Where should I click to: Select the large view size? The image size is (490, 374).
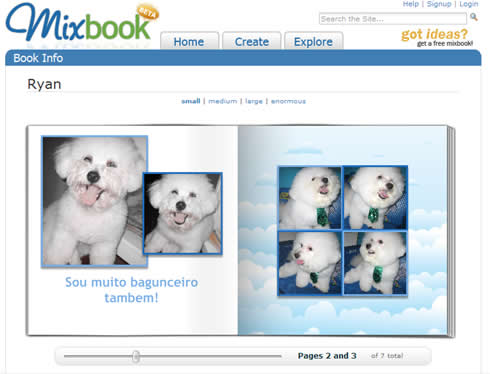(x=254, y=101)
